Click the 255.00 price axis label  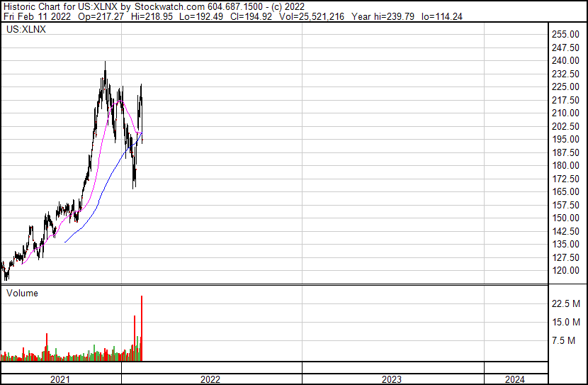(x=565, y=34)
